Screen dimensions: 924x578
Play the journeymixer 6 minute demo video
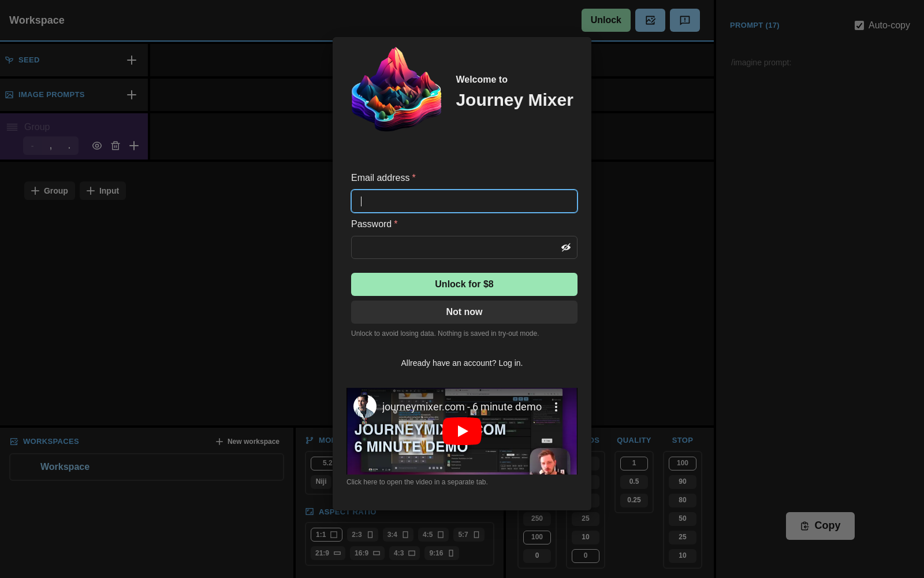462,431
